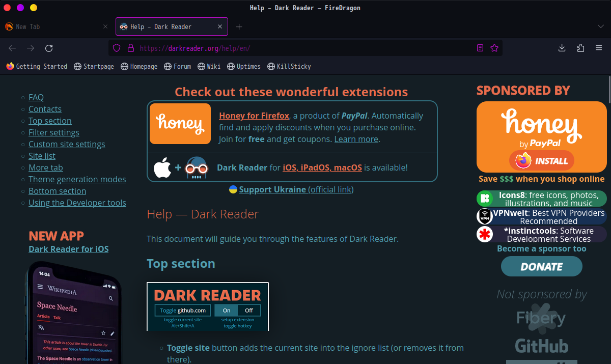
Task: Jump to Top section in sidebar
Action: click(x=50, y=121)
